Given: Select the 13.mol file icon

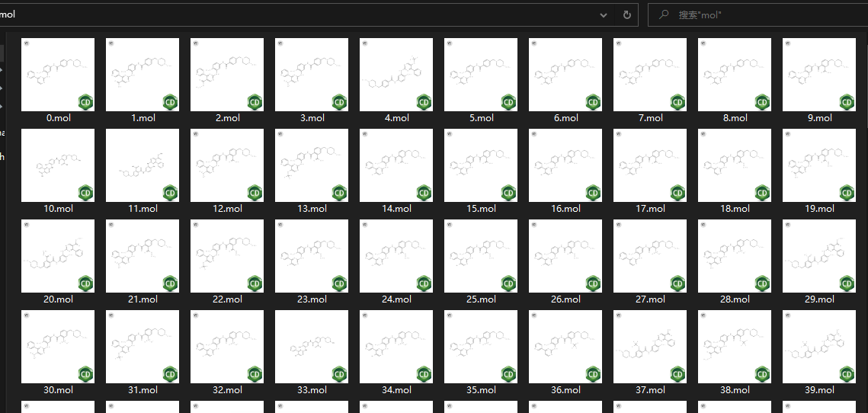Looking at the screenshot, I should pyautogui.click(x=312, y=165).
